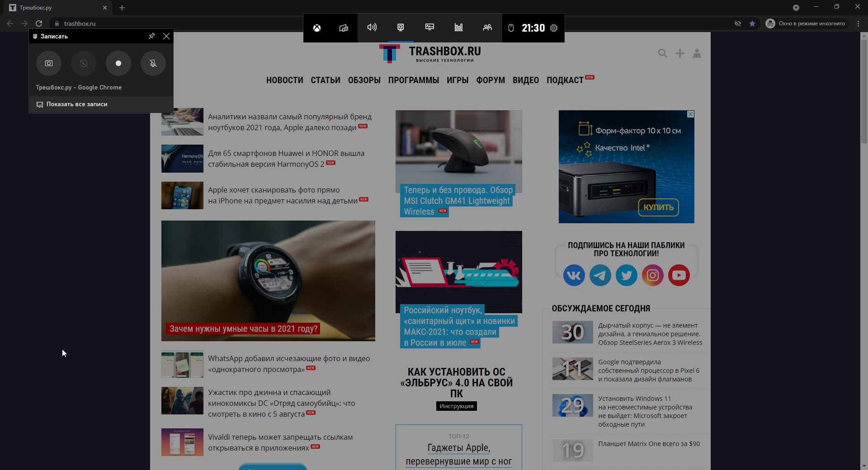This screenshot has width=868, height=470.
Task: Pin the Capture widget
Action: (x=152, y=36)
